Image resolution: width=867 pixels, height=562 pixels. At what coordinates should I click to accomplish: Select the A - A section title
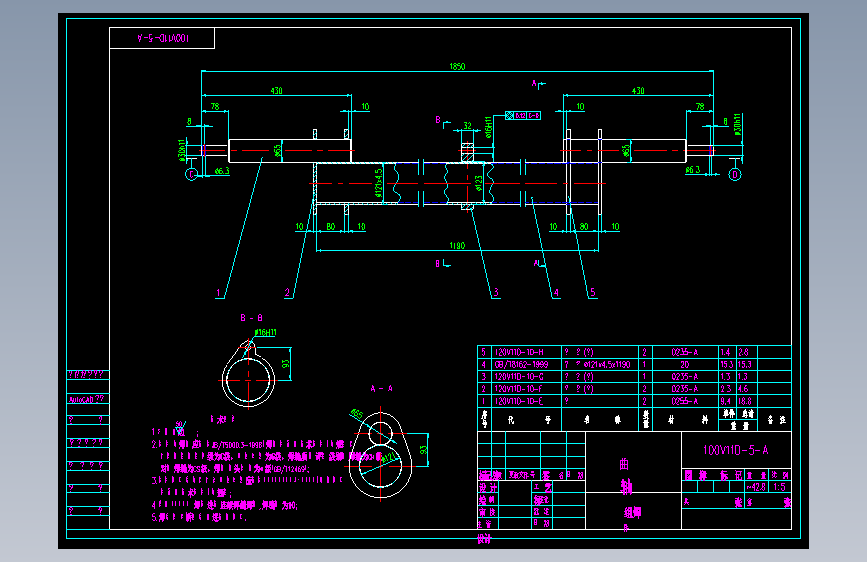382,389
